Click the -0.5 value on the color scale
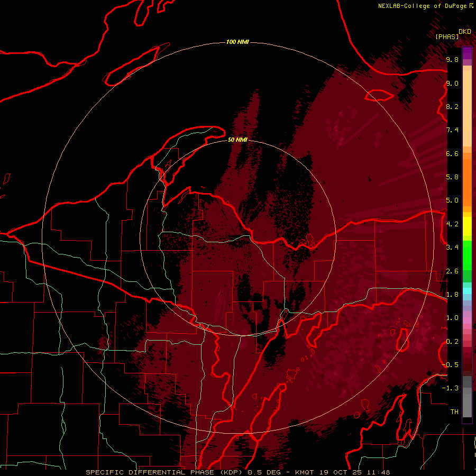 [x=450, y=365]
